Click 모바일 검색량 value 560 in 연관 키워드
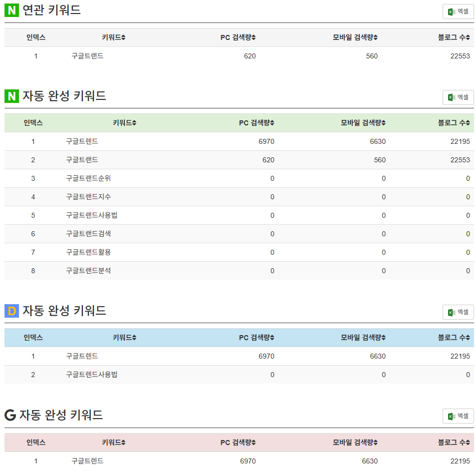 (x=372, y=56)
